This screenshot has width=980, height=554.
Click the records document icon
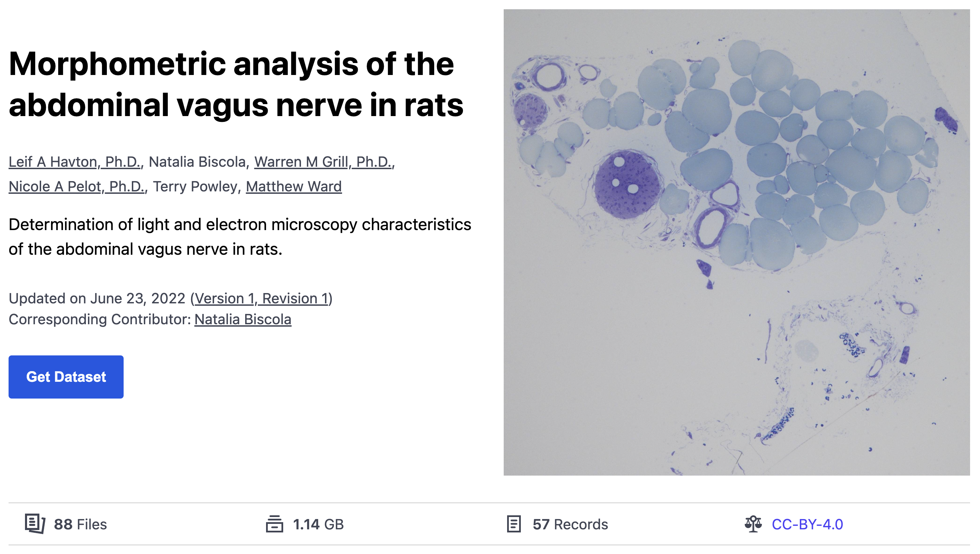coord(514,524)
